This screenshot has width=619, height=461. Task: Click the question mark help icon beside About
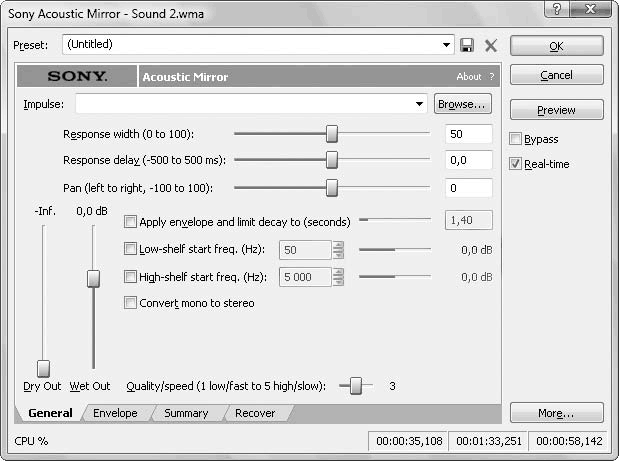click(x=492, y=77)
